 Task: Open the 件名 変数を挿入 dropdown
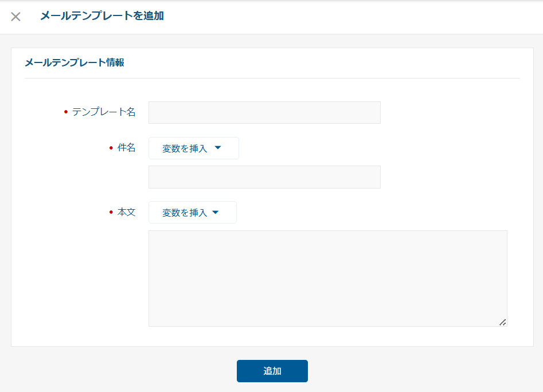(193, 148)
